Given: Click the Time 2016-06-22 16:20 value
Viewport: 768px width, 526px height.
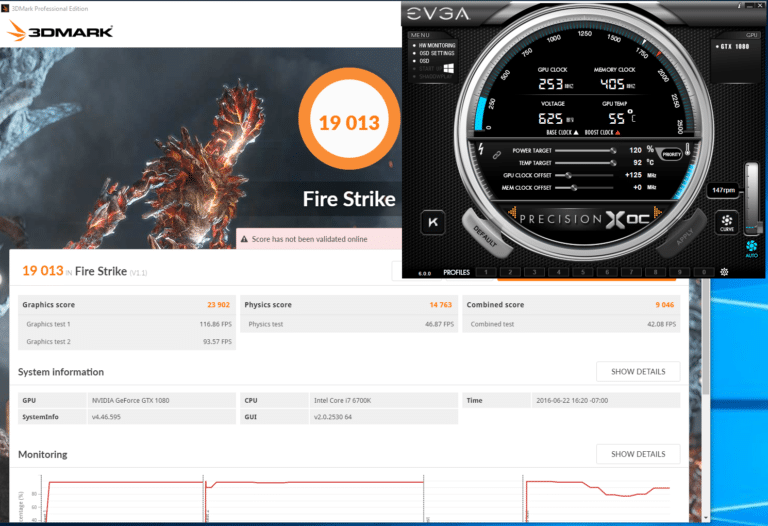Looking at the screenshot, I should click(x=572, y=400).
